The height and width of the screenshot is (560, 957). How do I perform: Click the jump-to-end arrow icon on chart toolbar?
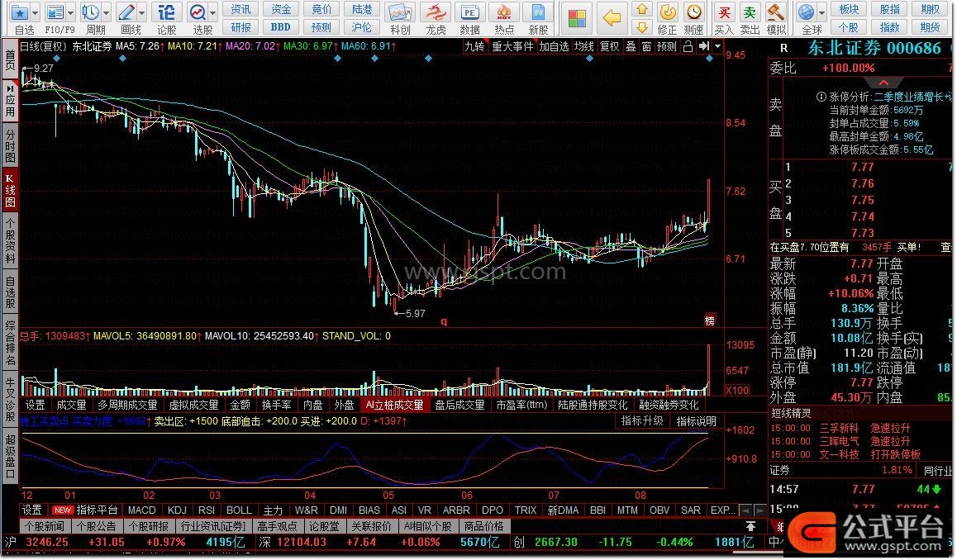[x=704, y=46]
